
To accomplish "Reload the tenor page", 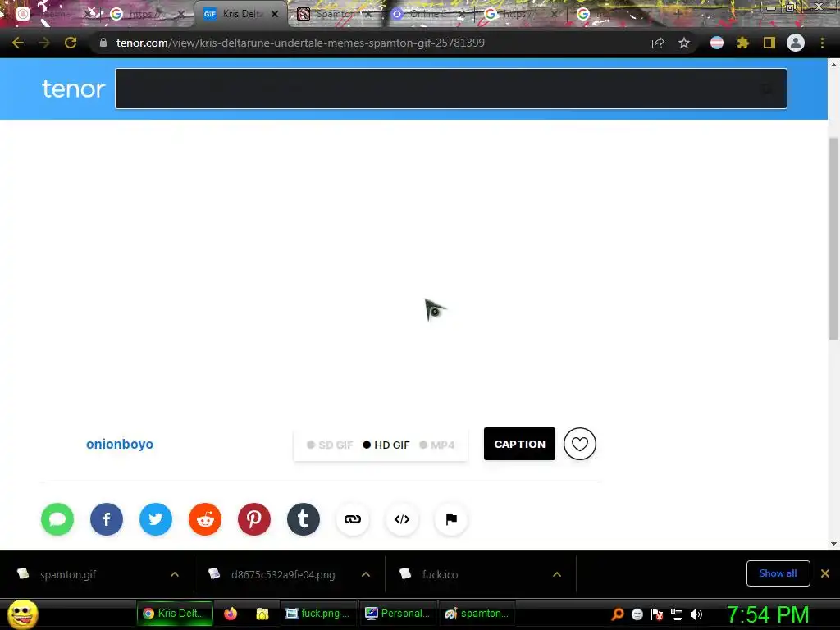I will click(x=71, y=43).
